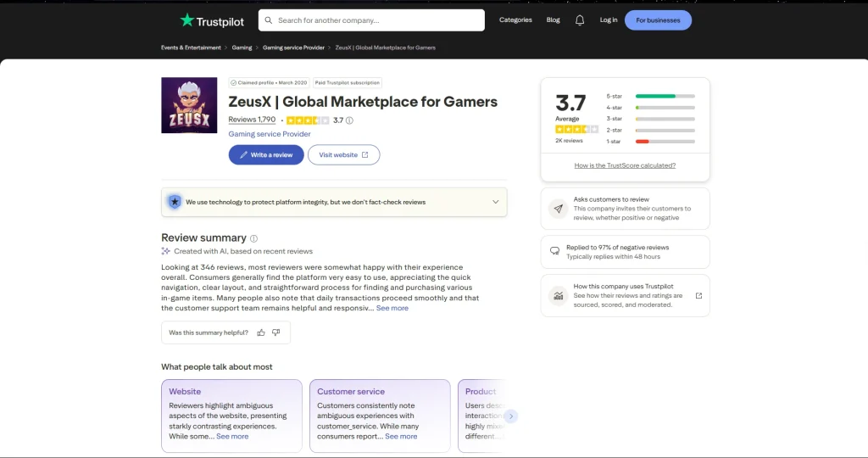Image resolution: width=868 pixels, height=458 pixels.
Task: Click the star rating beside Reviews 1,790
Action: tap(308, 120)
